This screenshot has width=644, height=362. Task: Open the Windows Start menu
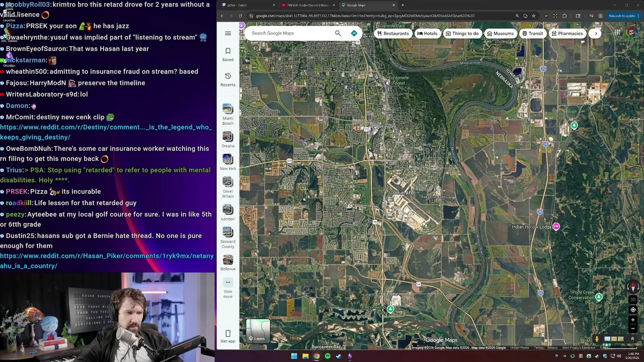(294, 356)
